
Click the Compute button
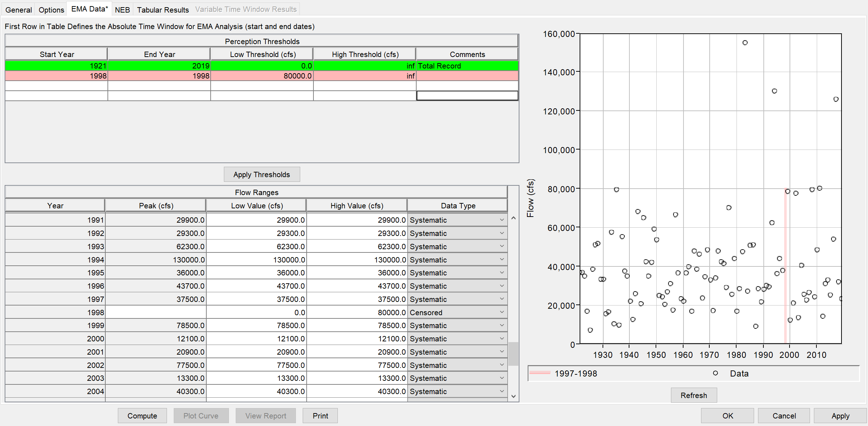pos(142,416)
